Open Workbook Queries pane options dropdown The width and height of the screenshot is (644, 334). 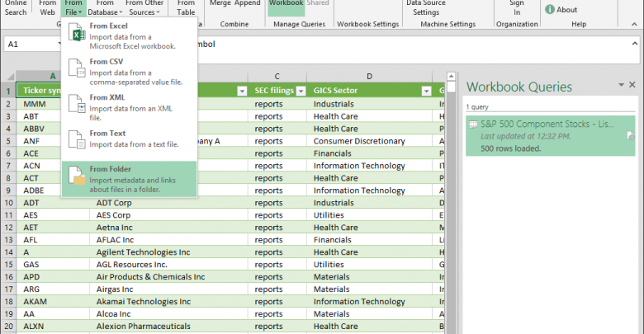[x=621, y=84]
